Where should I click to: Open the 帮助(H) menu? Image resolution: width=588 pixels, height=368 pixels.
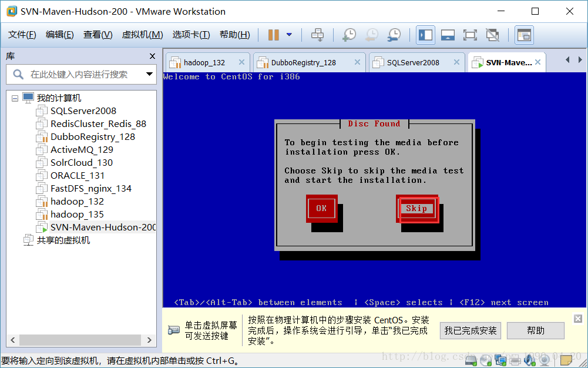coord(235,35)
